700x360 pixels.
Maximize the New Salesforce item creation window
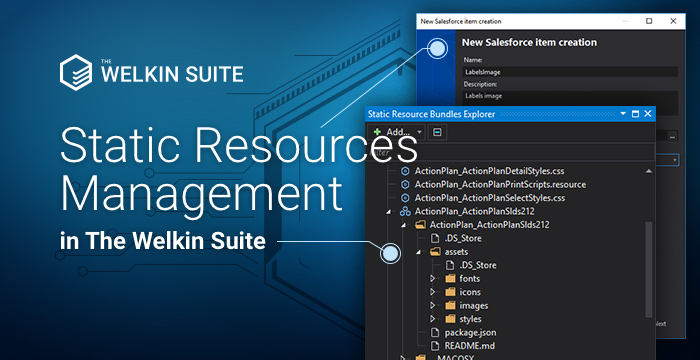click(x=649, y=21)
